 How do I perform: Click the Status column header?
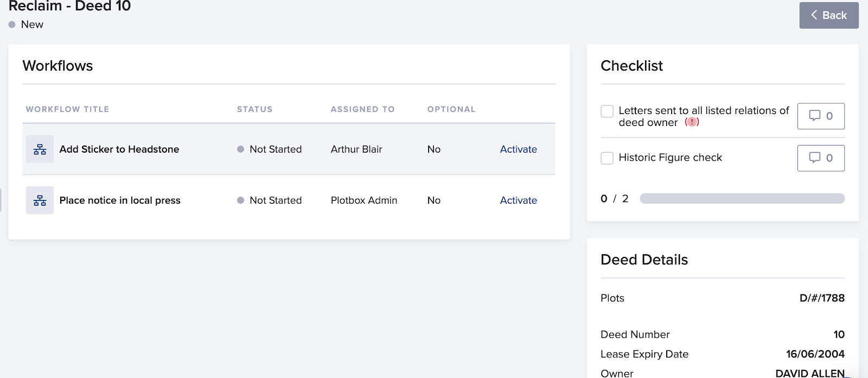pyautogui.click(x=254, y=109)
